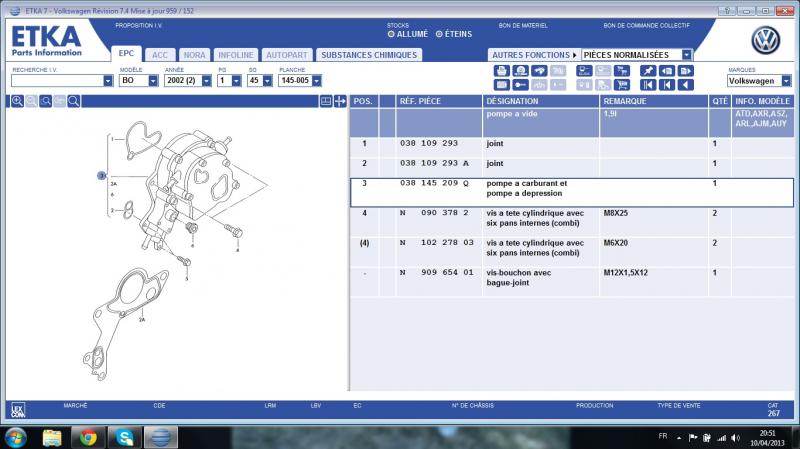
Task: Click PROPOSITION I.V. in the header
Action: coord(138,25)
